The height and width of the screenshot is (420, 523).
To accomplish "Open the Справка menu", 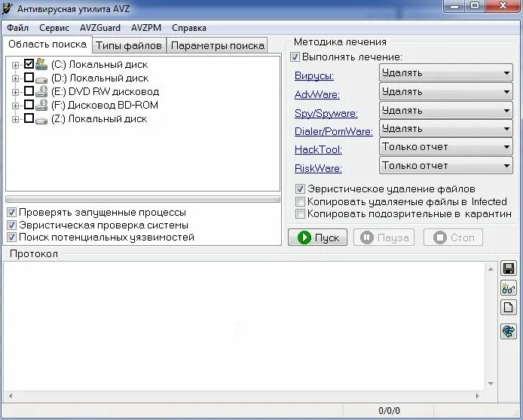I will pyautogui.click(x=189, y=28).
